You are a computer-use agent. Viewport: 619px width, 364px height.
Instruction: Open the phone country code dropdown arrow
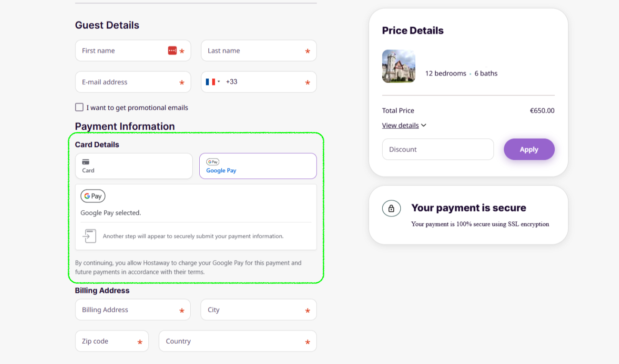219,82
